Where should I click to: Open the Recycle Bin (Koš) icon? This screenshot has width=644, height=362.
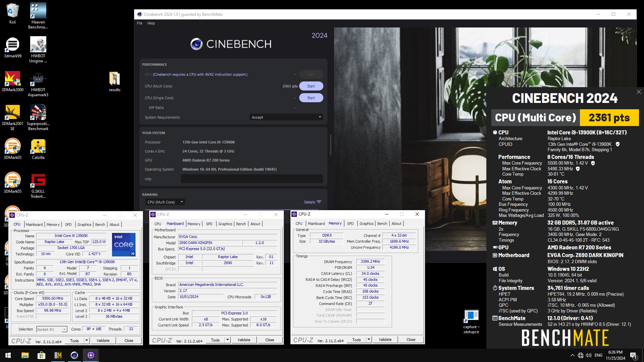[12, 13]
